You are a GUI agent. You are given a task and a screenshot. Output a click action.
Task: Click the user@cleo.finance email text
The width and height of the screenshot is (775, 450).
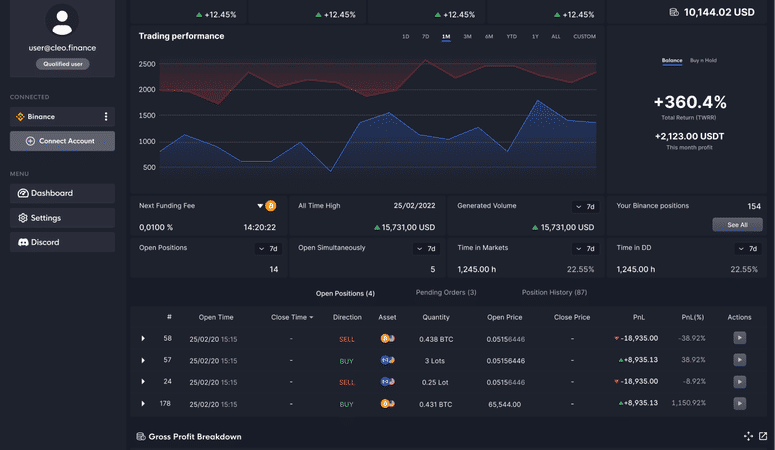62,48
